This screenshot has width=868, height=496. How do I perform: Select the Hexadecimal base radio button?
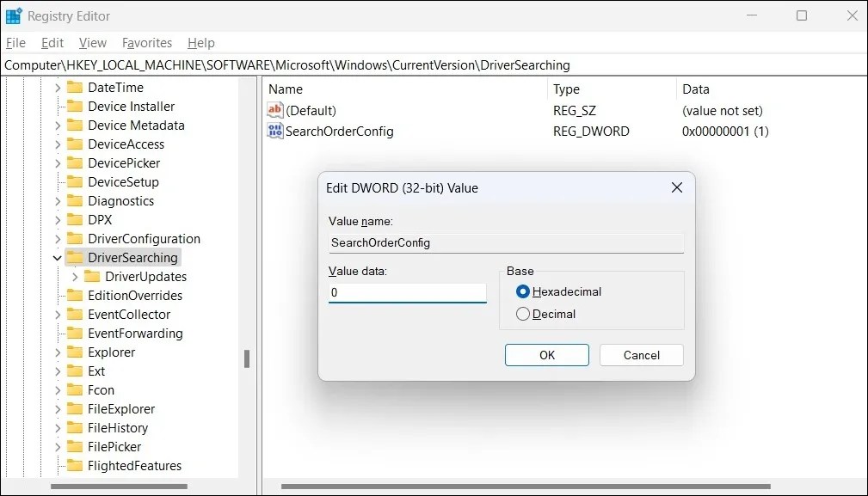tap(523, 291)
